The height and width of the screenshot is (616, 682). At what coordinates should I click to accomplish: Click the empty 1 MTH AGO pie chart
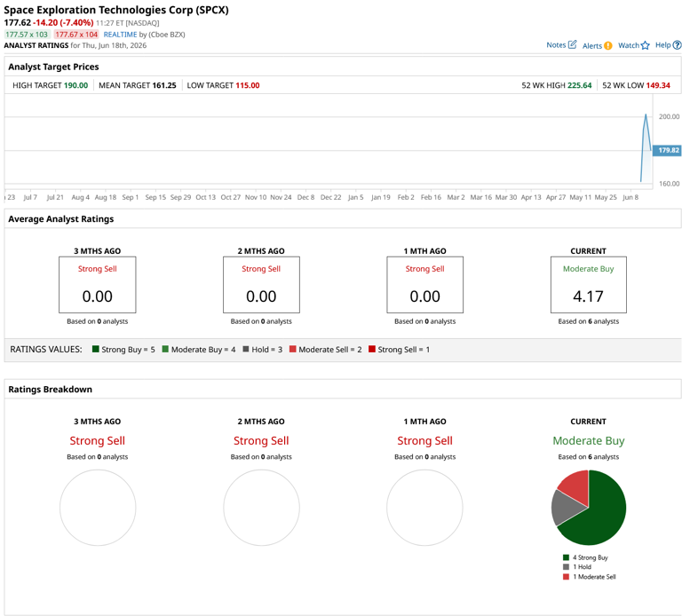(425, 508)
